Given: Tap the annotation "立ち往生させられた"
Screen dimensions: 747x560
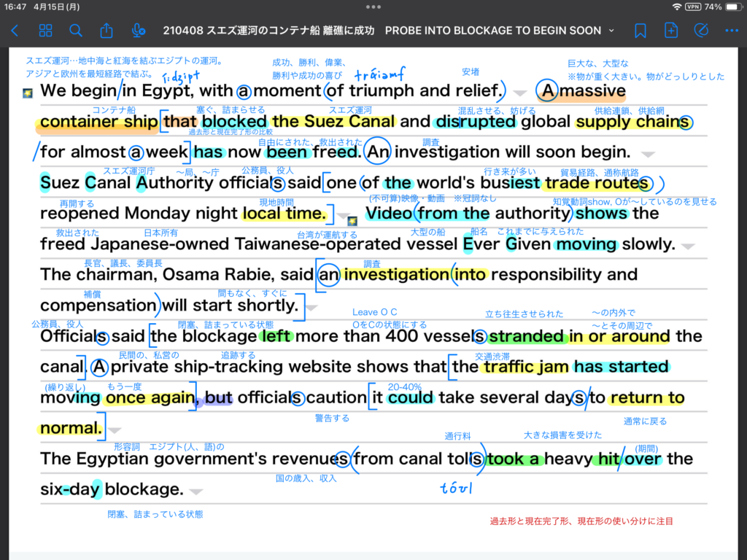Looking at the screenshot, I should [524, 314].
